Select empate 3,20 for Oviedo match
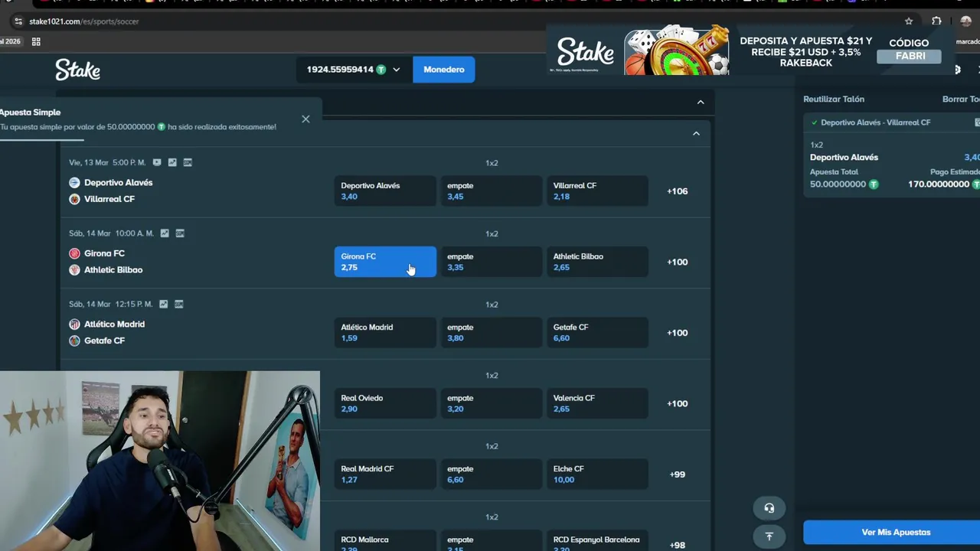980x551 pixels. click(x=491, y=403)
